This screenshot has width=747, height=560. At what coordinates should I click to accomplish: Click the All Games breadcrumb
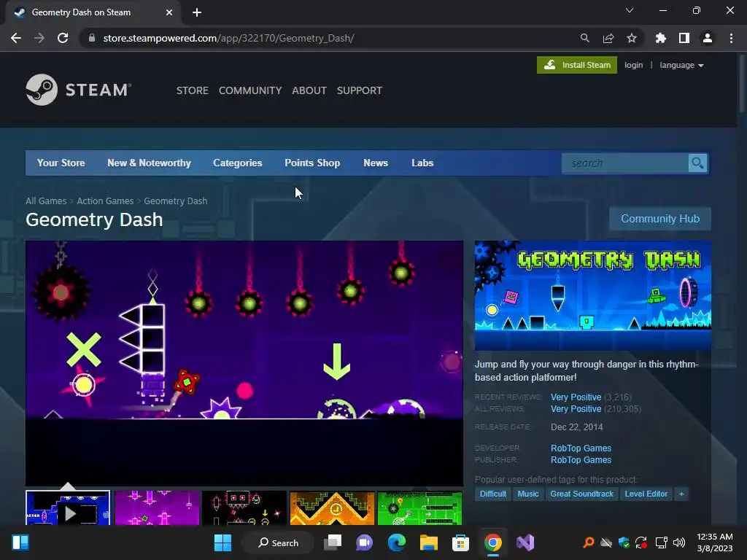46,201
